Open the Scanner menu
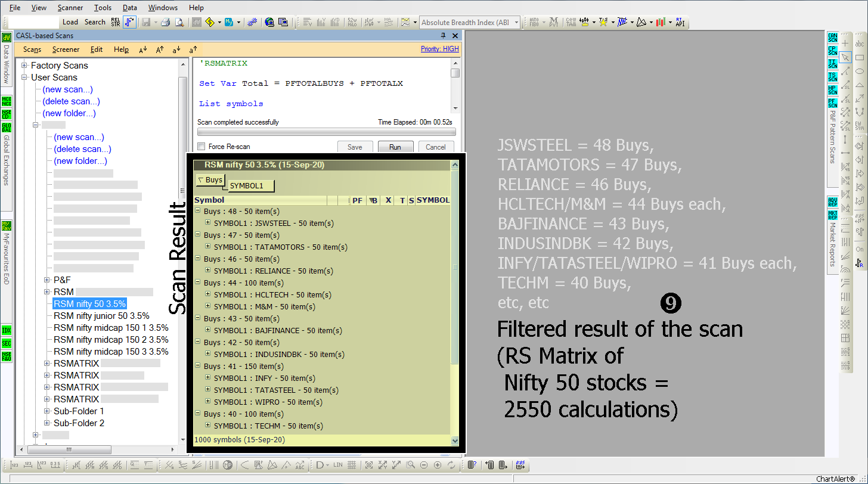 coord(70,8)
